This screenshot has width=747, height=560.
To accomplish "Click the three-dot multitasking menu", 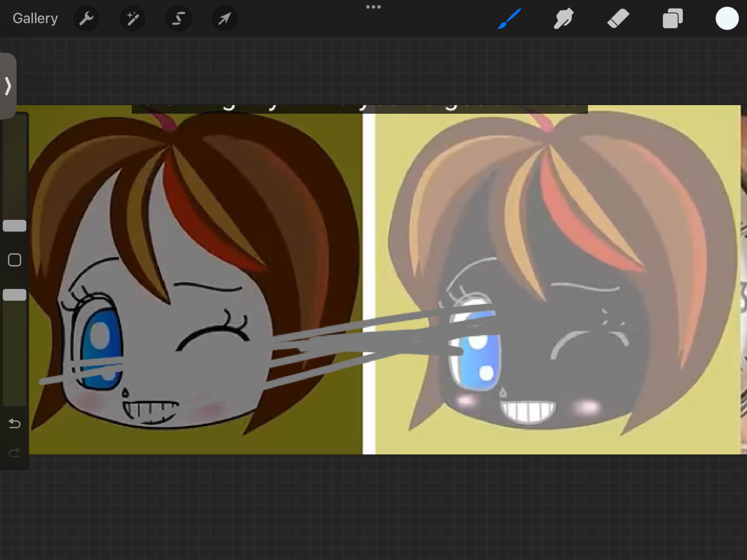I will pyautogui.click(x=373, y=7).
